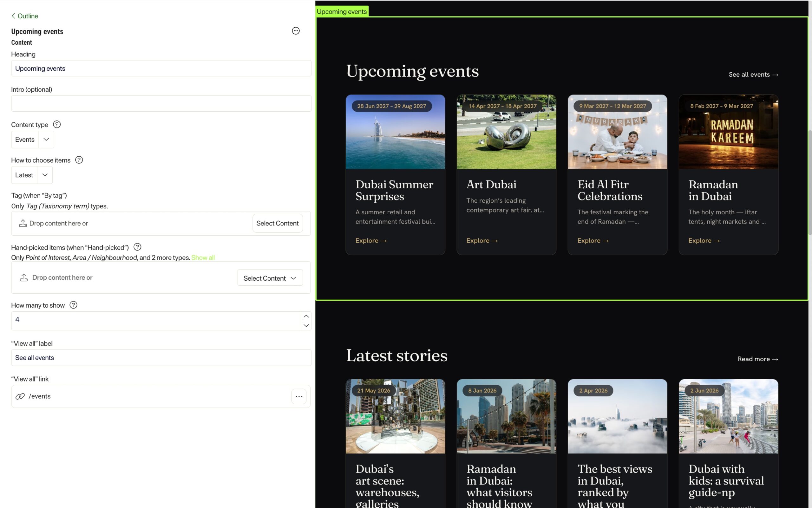Open the /events link options menu
This screenshot has width=812, height=508.
point(299,396)
